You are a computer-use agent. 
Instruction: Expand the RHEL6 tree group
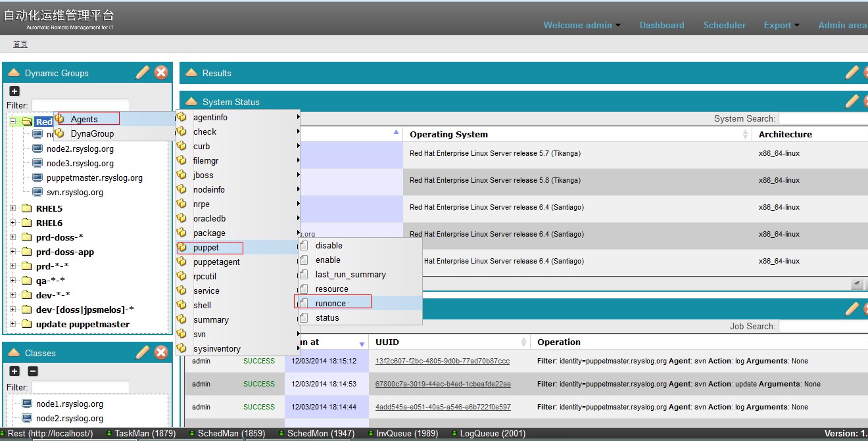13,223
